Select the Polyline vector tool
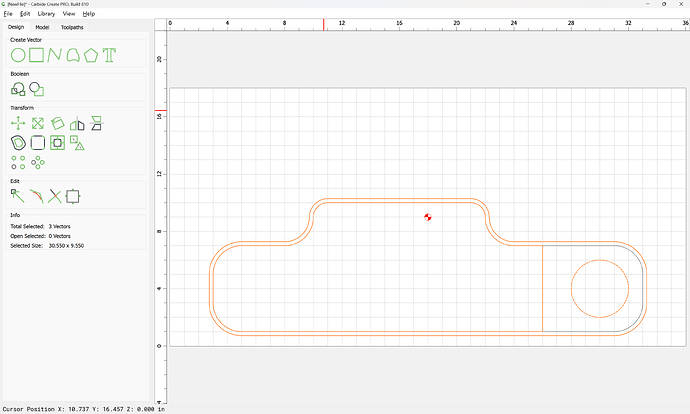The width and height of the screenshot is (690, 414). click(55, 55)
